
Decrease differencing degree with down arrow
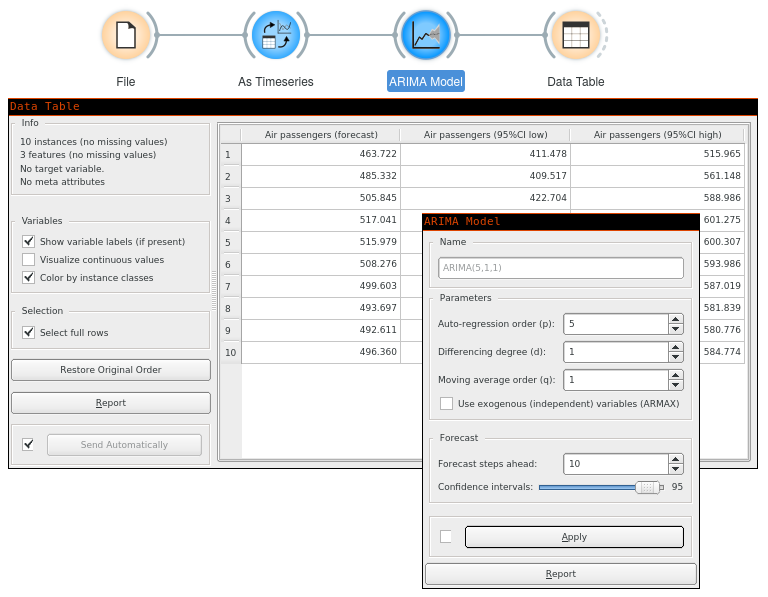pos(675,357)
